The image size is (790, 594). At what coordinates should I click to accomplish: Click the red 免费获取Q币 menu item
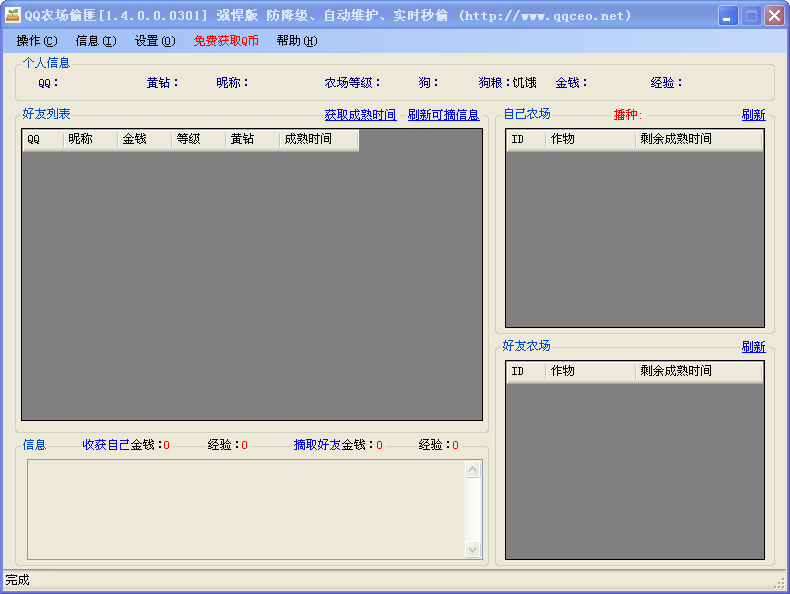pyautogui.click(x=226, y=41)
